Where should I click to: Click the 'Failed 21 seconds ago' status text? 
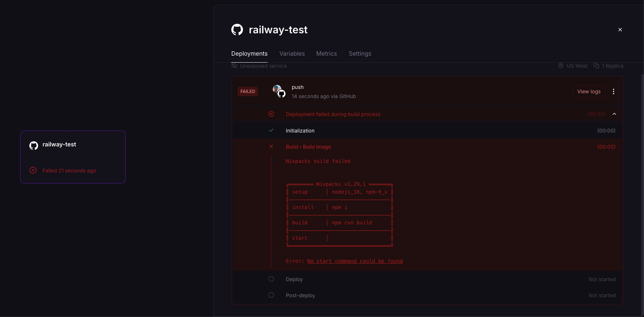coord(69,171)
